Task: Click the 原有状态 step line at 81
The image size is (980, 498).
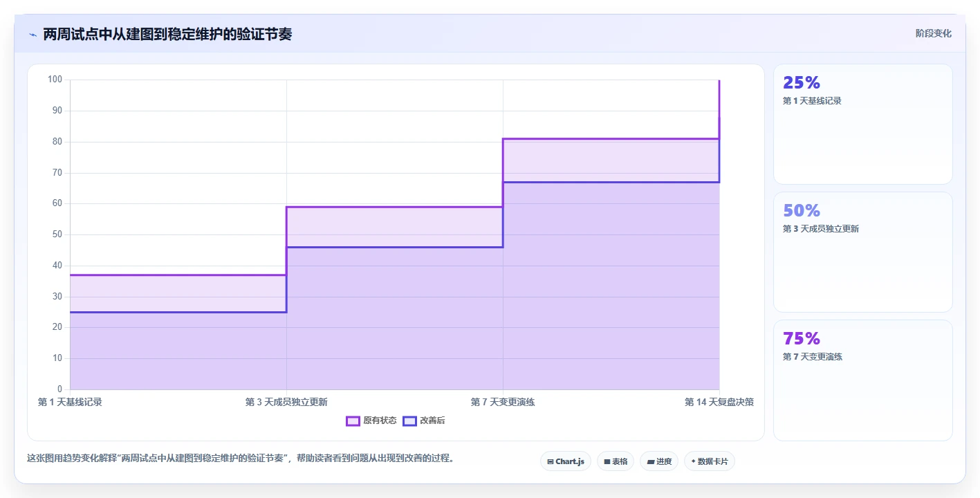Action: pyautogui.click(x=611, y=139)
